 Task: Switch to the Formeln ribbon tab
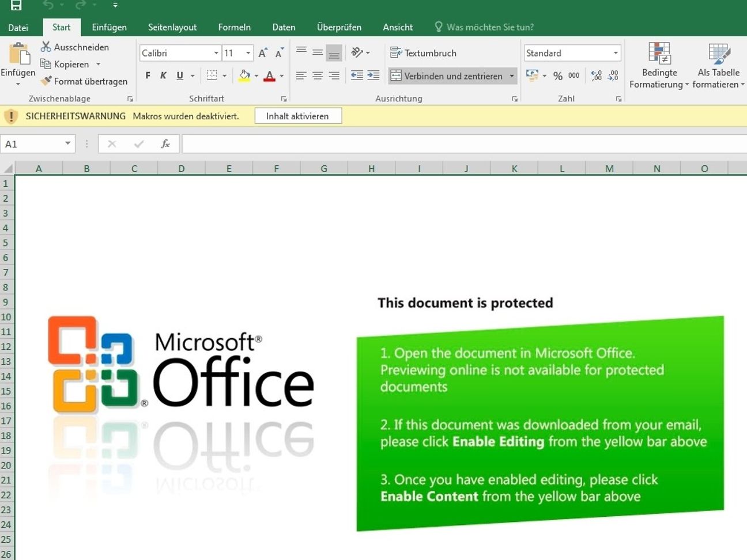tap(234, 27)
